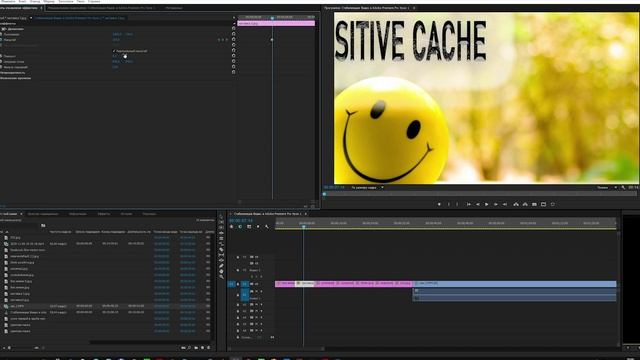640x360 pixels.
Task: Click Project panel search field
Action: pyautogui.click(x=19, y=225)
